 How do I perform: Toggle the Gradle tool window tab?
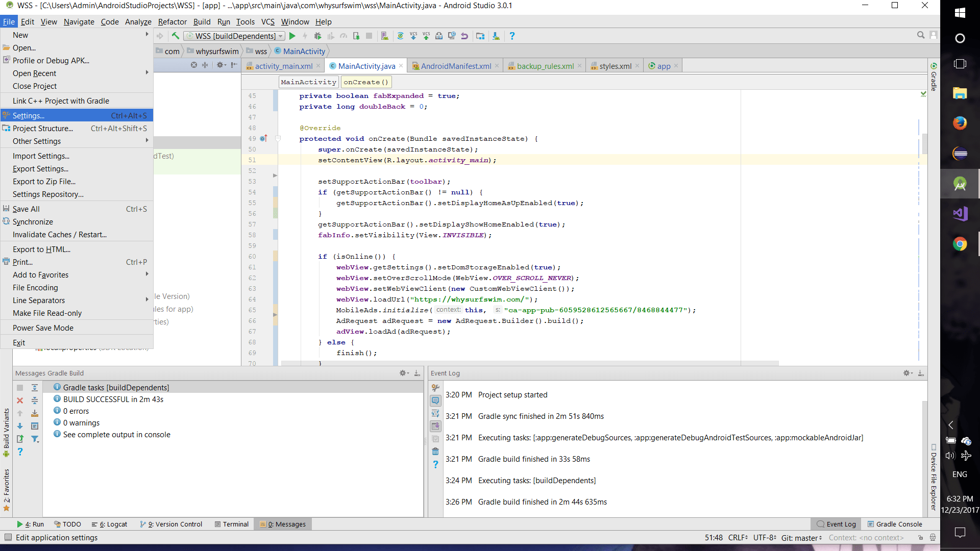[934, 82]
